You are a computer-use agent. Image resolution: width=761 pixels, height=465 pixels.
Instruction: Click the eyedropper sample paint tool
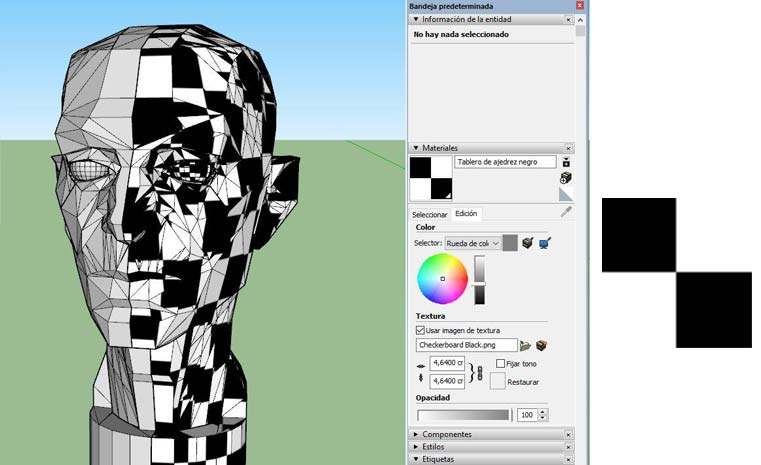566,212
